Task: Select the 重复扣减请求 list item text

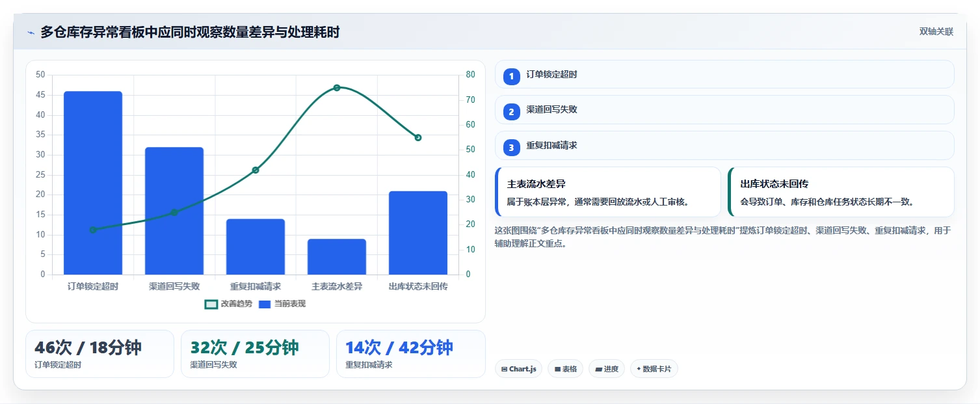Action: (x=551, y=146)
